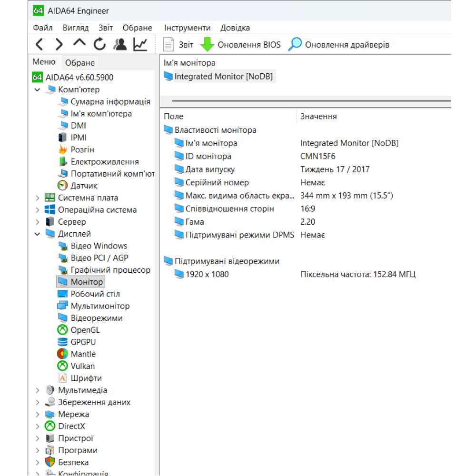Image resolution: width=476 pixels, height=476 pixels.
Task: Open the Інструменти menu
Action: pos(187,28)
